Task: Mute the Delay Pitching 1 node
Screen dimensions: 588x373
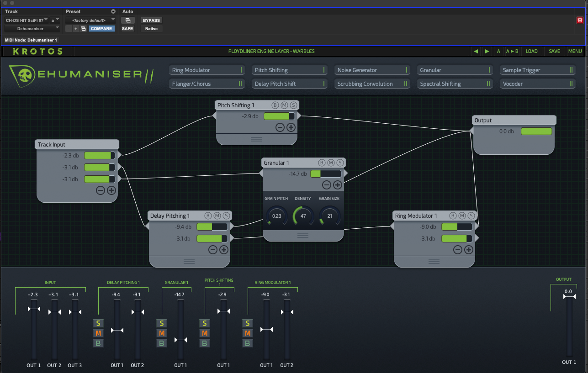Action: pyautogui.click(x=217, y=215)
